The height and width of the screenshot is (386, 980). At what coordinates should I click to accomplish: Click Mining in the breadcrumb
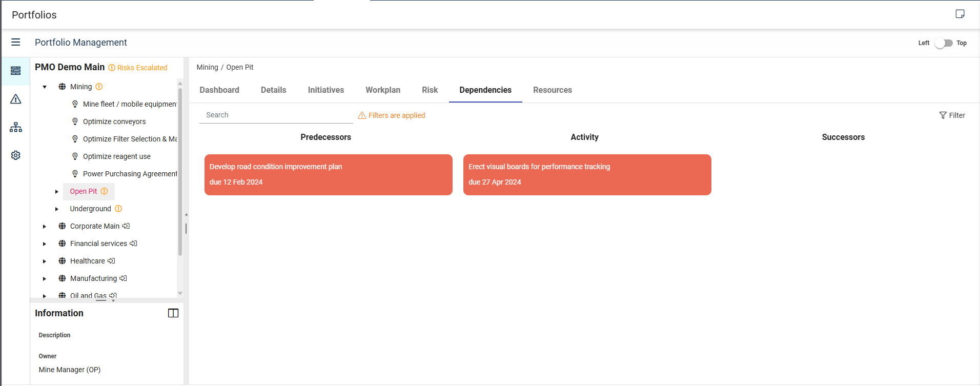(x=207, y=67)
